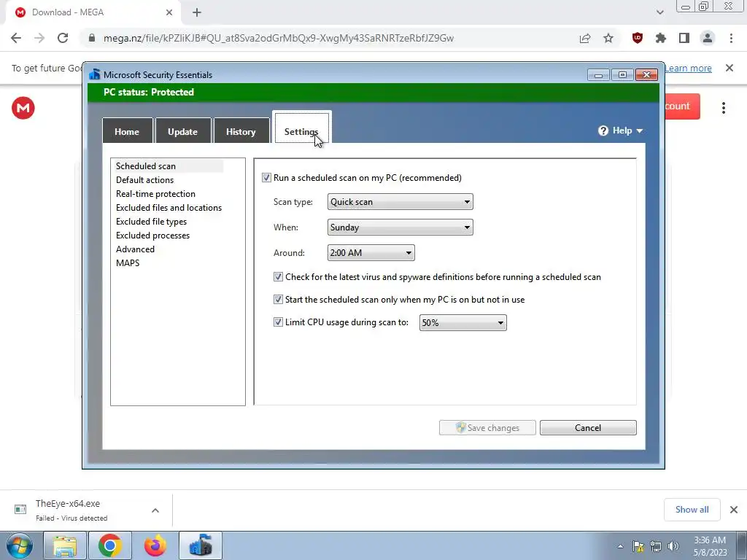
Task: Switch to the History tab
Action: point(241,131)
